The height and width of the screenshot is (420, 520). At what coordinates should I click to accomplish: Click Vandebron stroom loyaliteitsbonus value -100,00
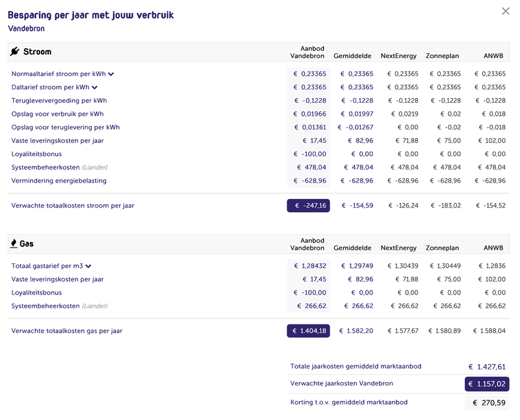pyautogui.click(x=310, y=154)
